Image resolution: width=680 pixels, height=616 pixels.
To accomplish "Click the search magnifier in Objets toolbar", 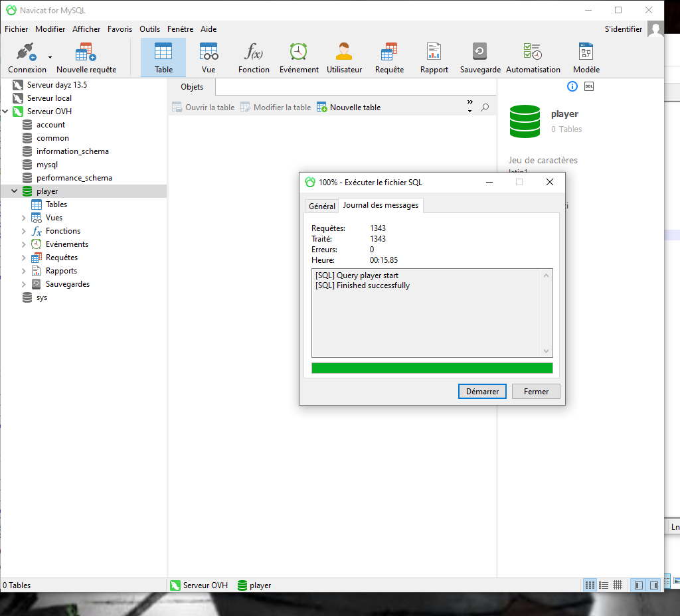I will click(x=485, y=107).
